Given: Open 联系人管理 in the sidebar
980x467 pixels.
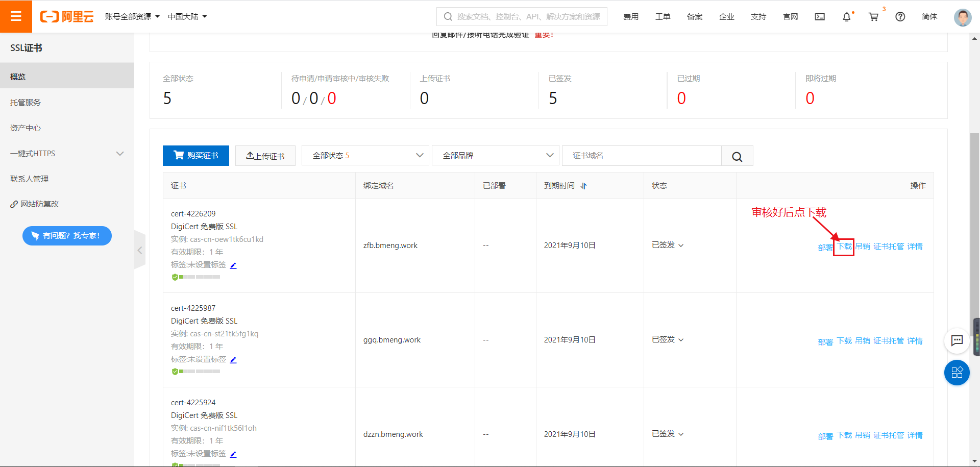Looking at the screenshot, I should (x=30, y=179).
